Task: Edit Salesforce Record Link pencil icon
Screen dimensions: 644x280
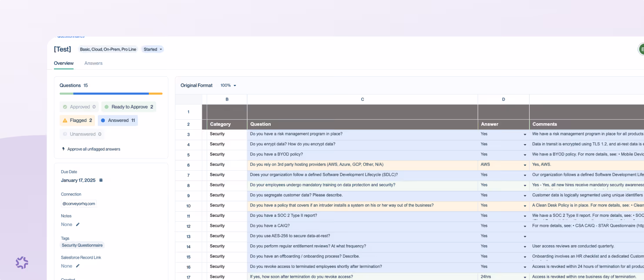Action: [78, 266]
